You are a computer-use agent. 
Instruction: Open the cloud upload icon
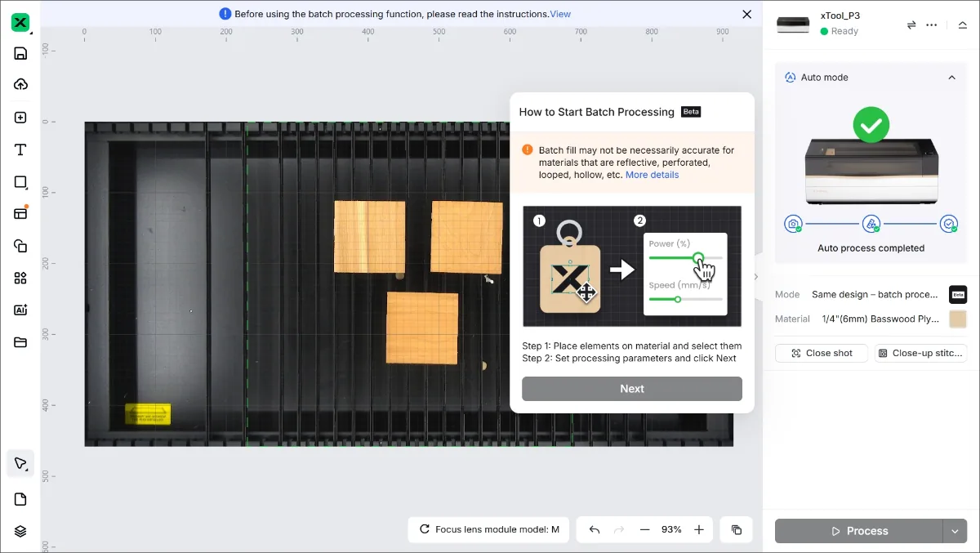(x=21, y=85)
